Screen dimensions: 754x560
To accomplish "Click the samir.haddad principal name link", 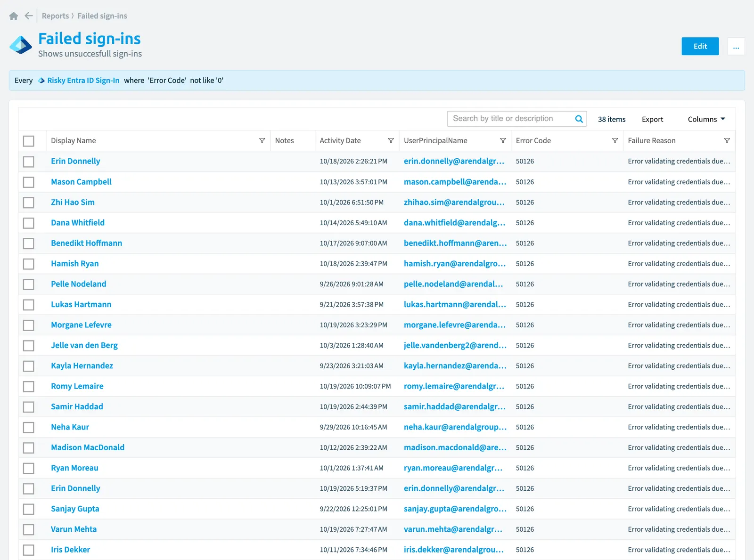I will 455,406.
